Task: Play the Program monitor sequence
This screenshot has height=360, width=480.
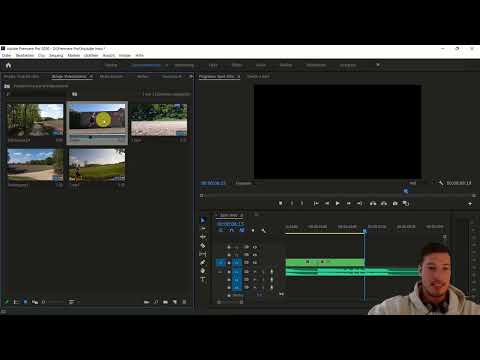Action: 338,203
